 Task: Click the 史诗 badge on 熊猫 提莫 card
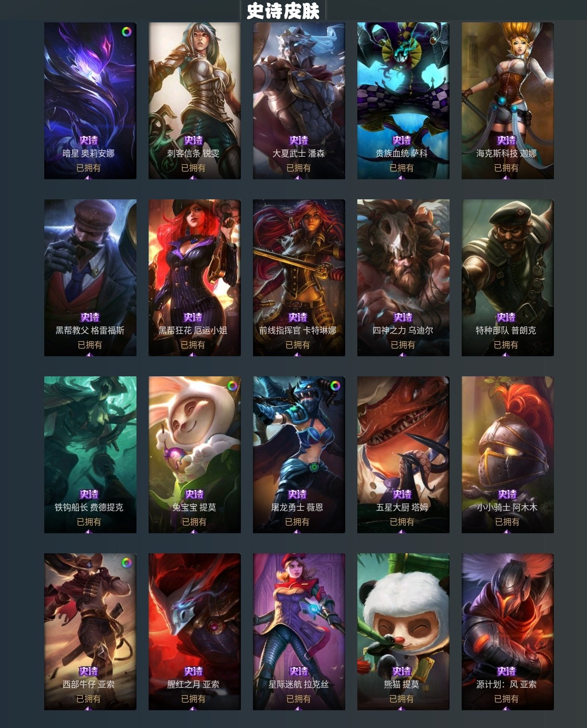pos(402,671)
